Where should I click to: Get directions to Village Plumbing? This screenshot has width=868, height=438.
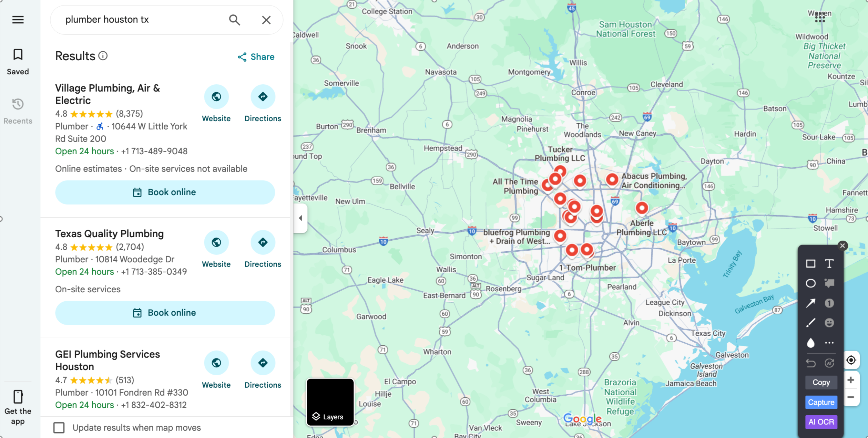[263, 97]
